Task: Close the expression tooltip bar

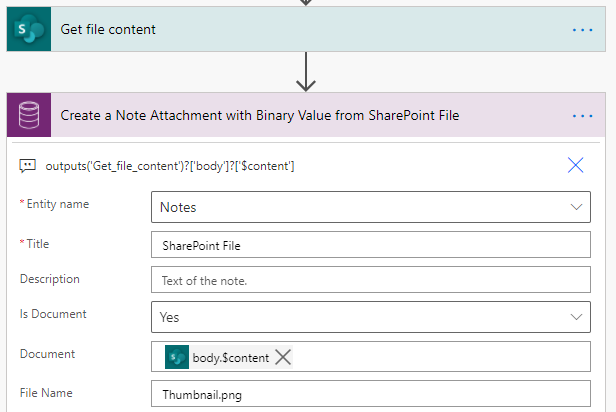Action: (x=575, y=165)
